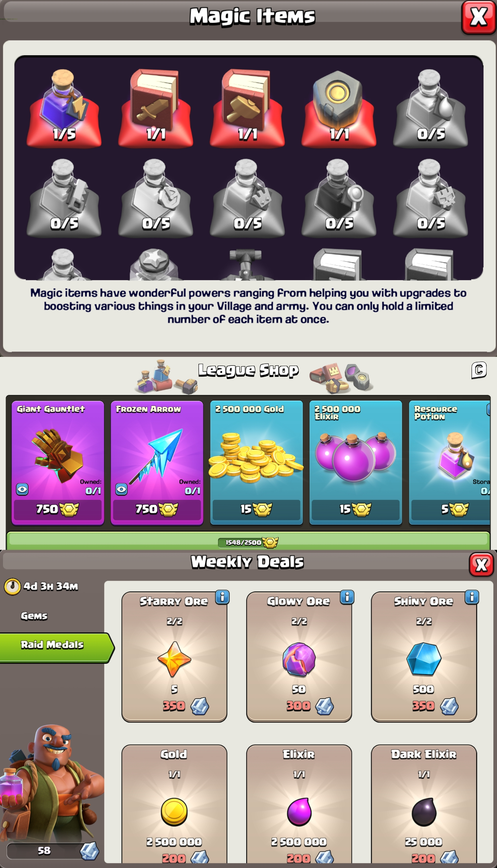Viewport: 497px width, 868px height.
Task: Click the info icon on Shiny Ore
Action: (472, 597)
